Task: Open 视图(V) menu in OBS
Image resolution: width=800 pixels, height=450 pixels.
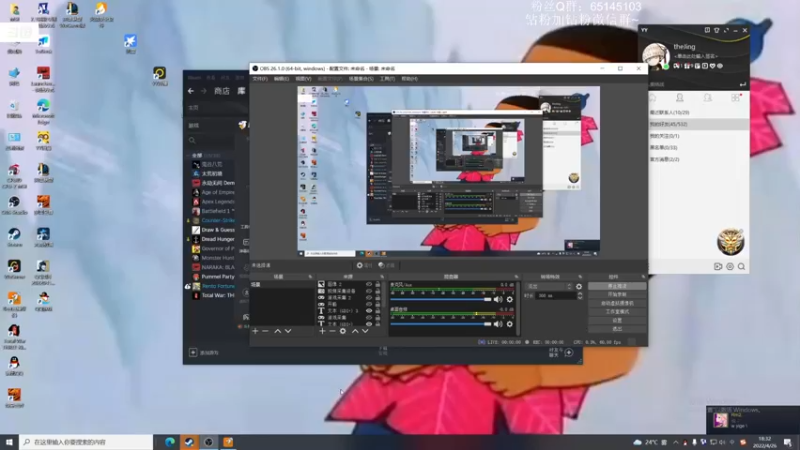Action: coord(303,79)
